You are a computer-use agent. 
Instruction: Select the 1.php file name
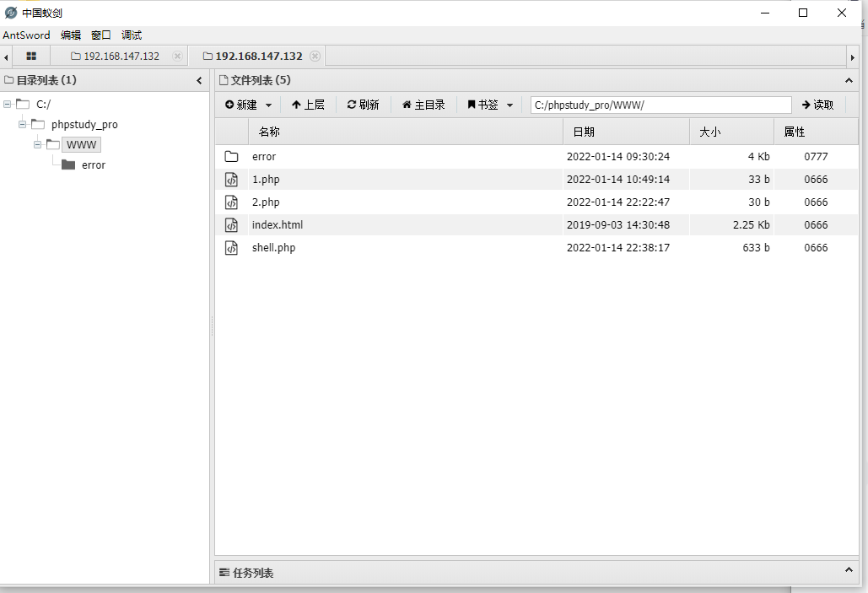(x=266, y=180)
